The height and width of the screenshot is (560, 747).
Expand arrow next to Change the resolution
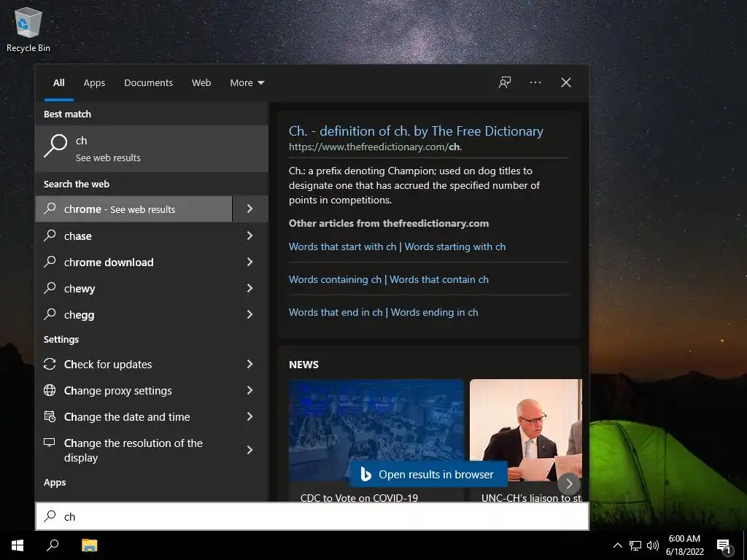pyautogui.click(x=250, y=449)
